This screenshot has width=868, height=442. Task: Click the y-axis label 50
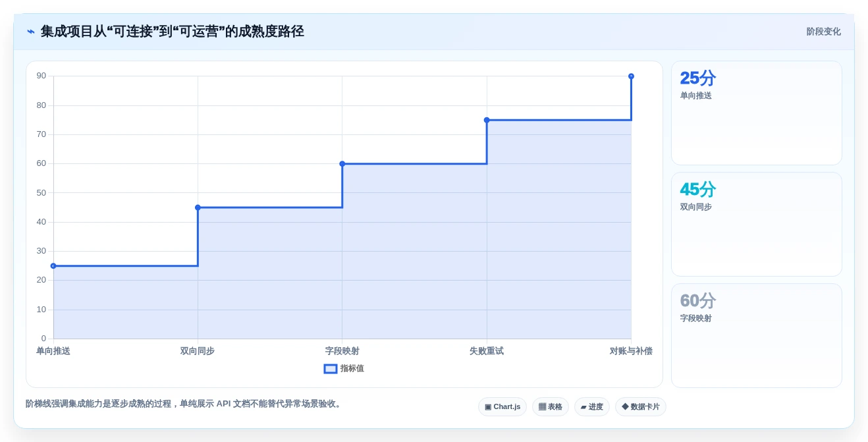[x=41, y=192]
